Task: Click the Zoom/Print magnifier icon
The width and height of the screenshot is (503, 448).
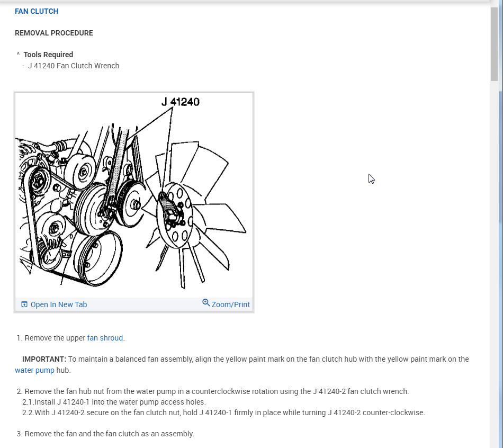Action: pyautogui.click(x=206, y=302)
